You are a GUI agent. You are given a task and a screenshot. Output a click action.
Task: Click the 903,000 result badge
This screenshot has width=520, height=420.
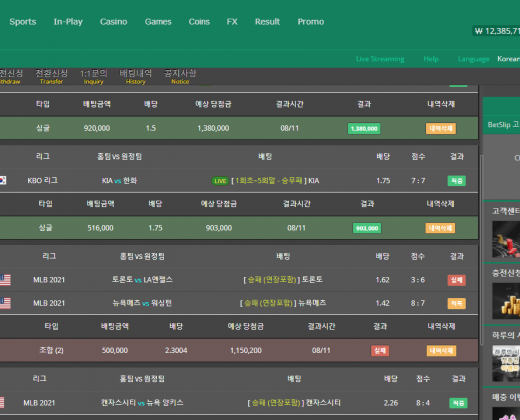tap(367, 228)
